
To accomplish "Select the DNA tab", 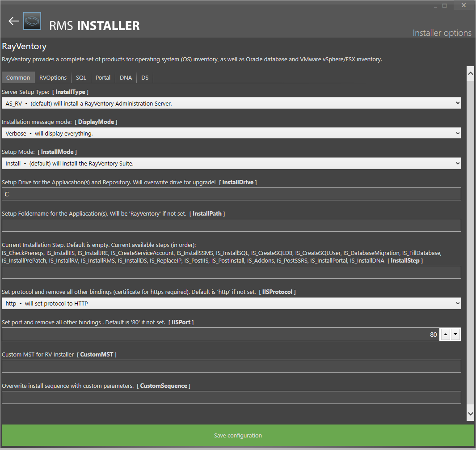I will coord(126,77).
